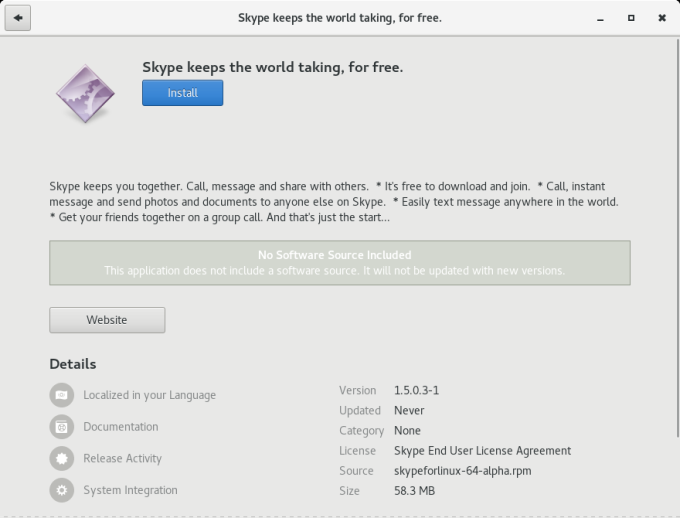Close the software window
Screen dimensions: 680x518
coord(662,18)
